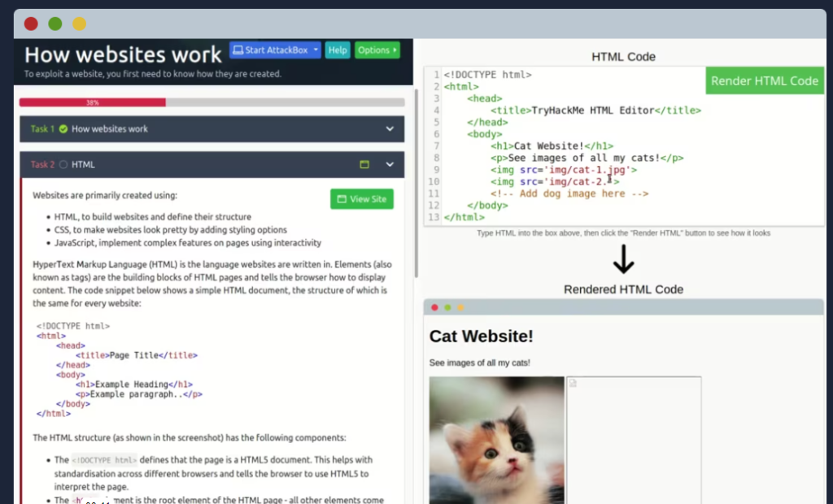Expand the Task 1 How websites work chevron
This screenshot has height=504, width=833.
(x=390, y=129)
